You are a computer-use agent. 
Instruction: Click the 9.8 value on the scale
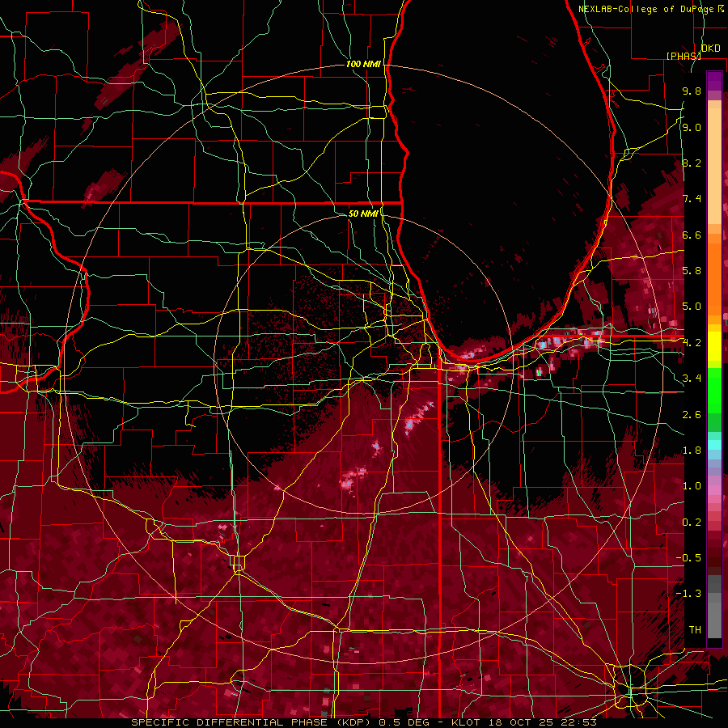[692, 91]
